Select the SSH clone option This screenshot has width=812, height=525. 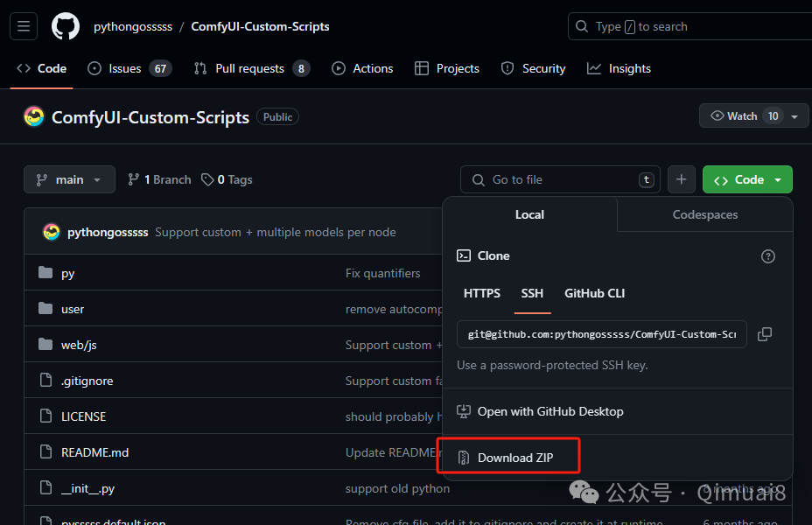532,294
